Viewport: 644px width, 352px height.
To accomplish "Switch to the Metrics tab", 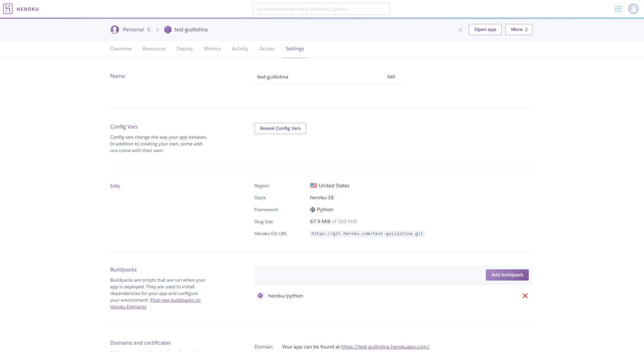I will (213, 49).
